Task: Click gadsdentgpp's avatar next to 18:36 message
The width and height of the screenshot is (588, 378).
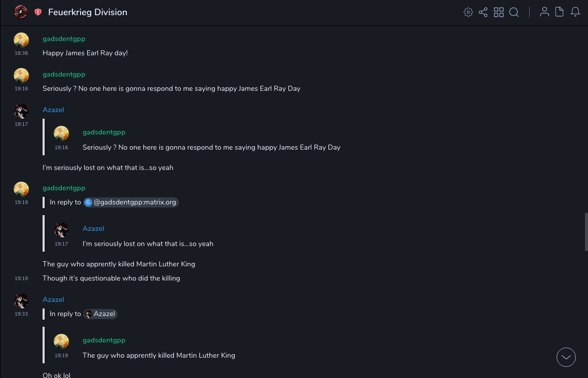Action: coord(21,40)
